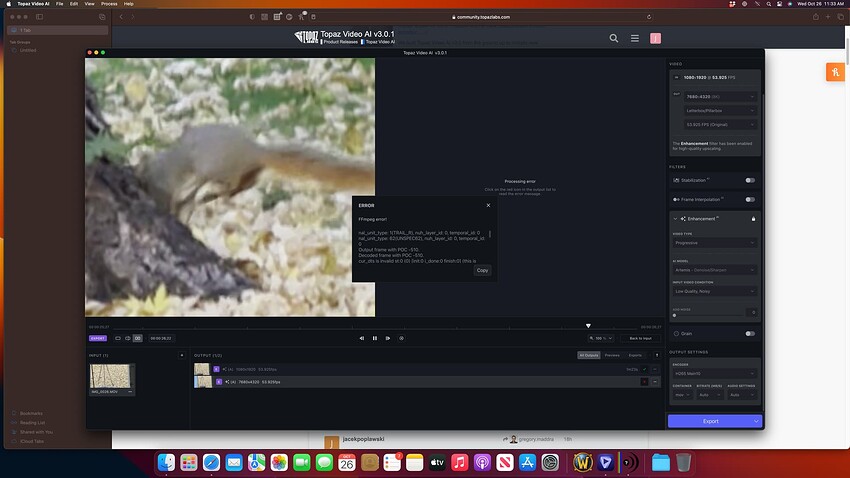Reload the Safari page
The image size is (850, 478).
click(x=649, y=17)
